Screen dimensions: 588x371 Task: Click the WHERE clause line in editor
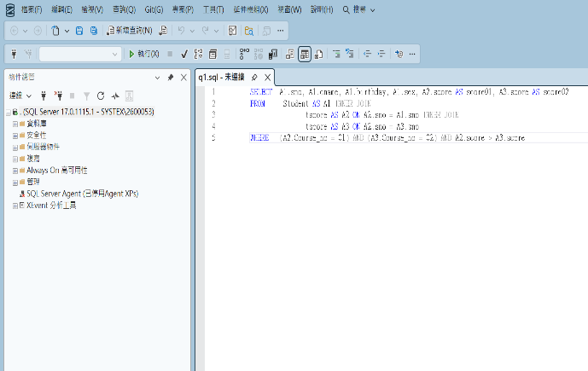click(x=387, y=138)
